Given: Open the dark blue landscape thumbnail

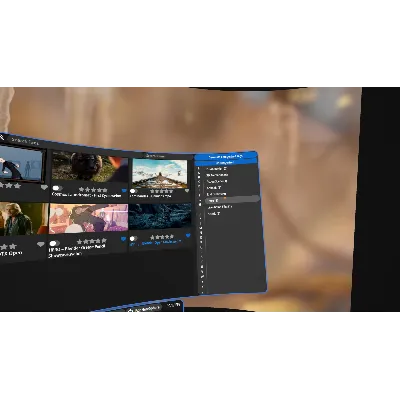Looking at the screenshot, I should coord(160,216).
